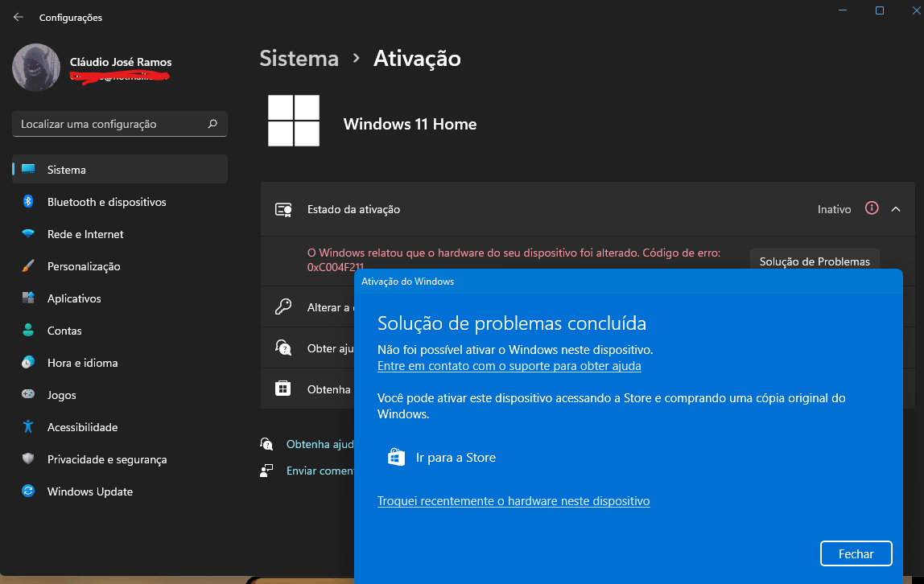Click the Windows 11 logo tile
Screen dimensions: 924x584
pos(294,121)
